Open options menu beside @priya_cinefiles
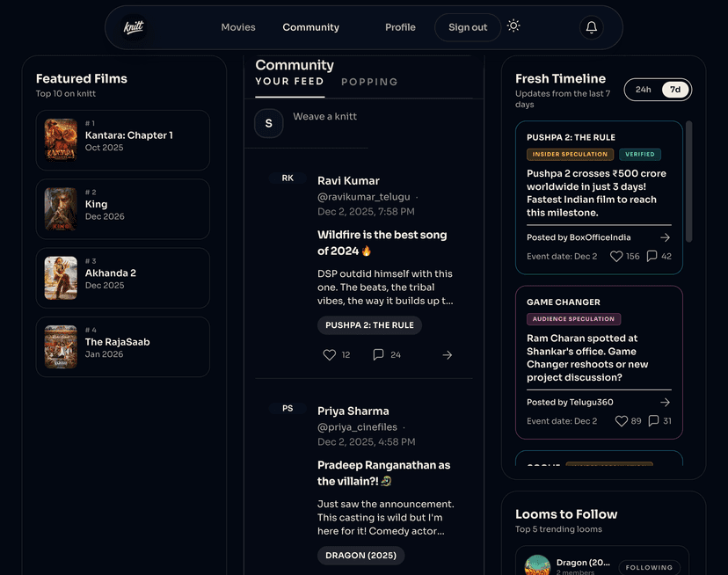 click(x=404, y=426)
